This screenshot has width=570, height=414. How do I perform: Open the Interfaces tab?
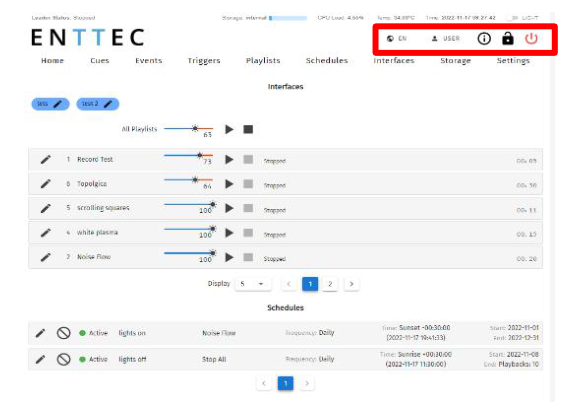click(x=394, y=60)
